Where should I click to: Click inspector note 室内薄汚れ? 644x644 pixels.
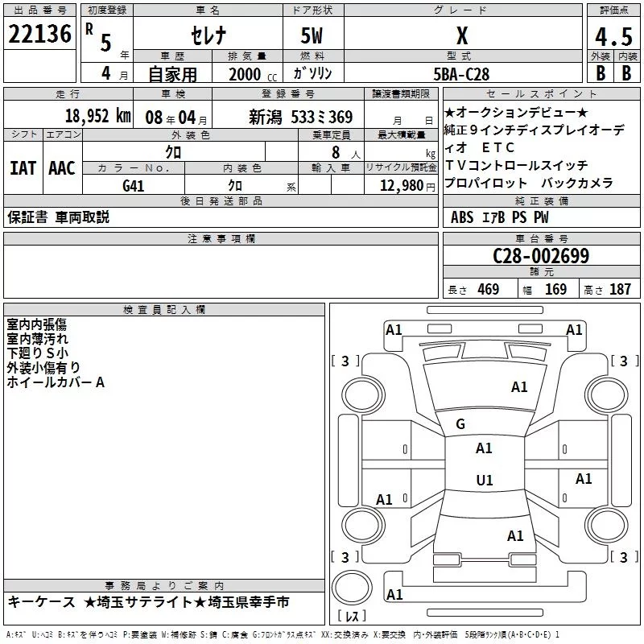(x=37, y=339)
